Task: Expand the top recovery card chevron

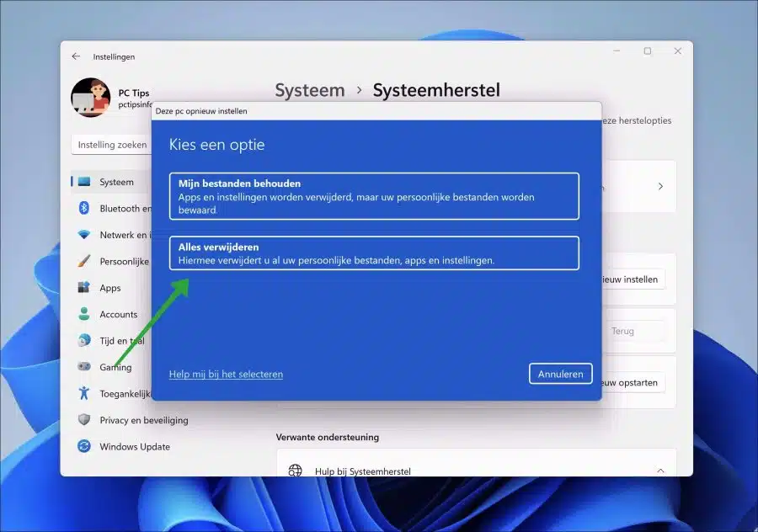Action: coord(660,187)
